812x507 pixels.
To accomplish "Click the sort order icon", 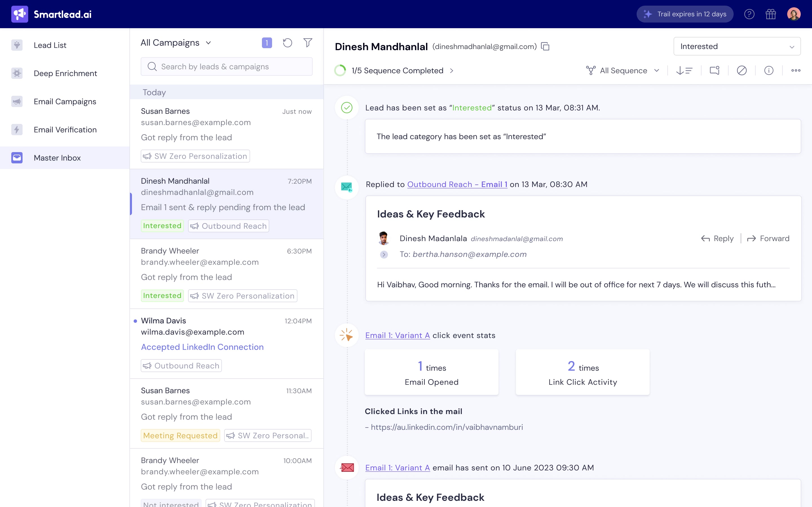I will (x=684, y=71).
